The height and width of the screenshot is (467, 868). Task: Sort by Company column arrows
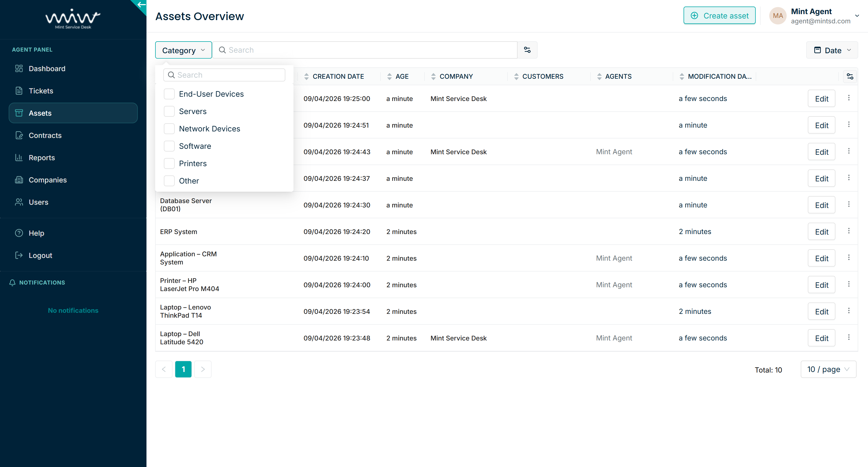(433, 77)
